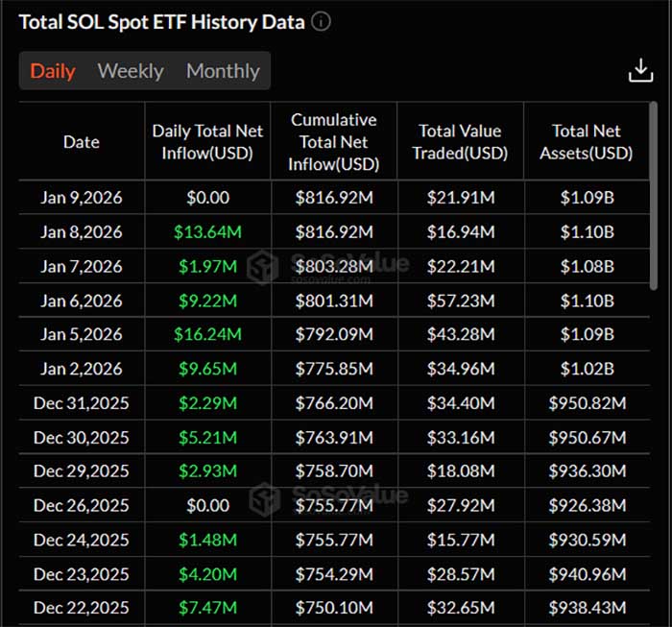Screen dimensions: 672x627
Task: Click the $4.20M daily inflow value
Action: tap(208, 574)
